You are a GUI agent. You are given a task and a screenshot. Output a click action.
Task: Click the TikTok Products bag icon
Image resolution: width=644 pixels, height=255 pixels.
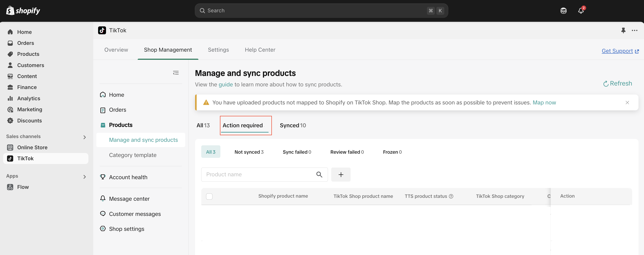[x=103, y=125]
